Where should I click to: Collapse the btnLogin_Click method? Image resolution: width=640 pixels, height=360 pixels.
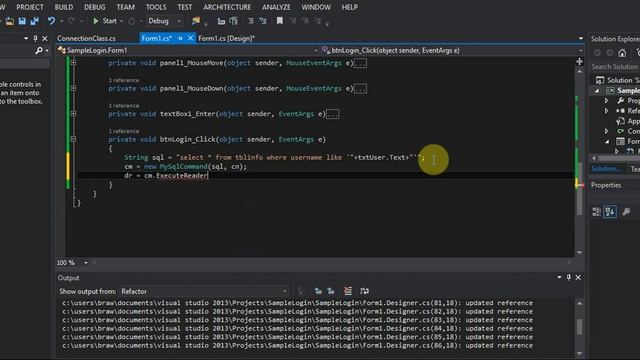73,139
